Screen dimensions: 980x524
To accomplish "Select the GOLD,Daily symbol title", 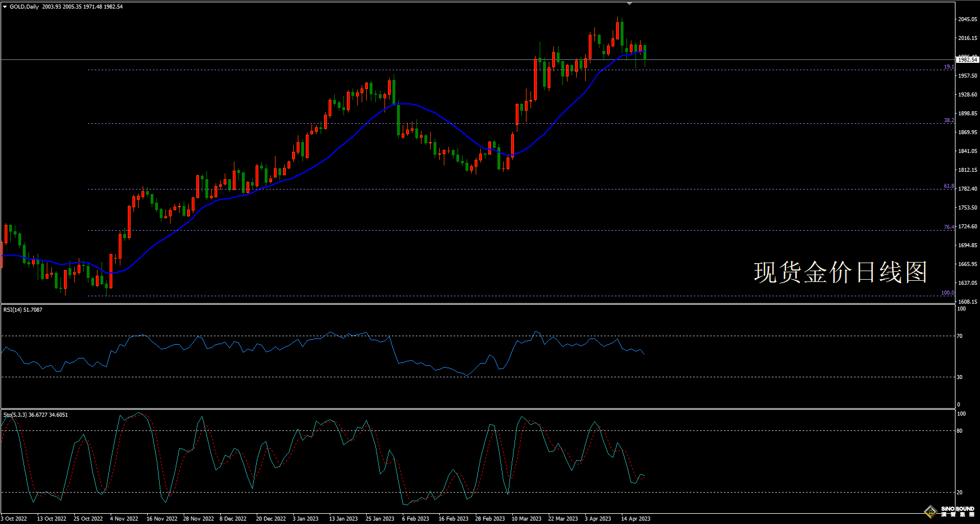I will click(24, 7).
